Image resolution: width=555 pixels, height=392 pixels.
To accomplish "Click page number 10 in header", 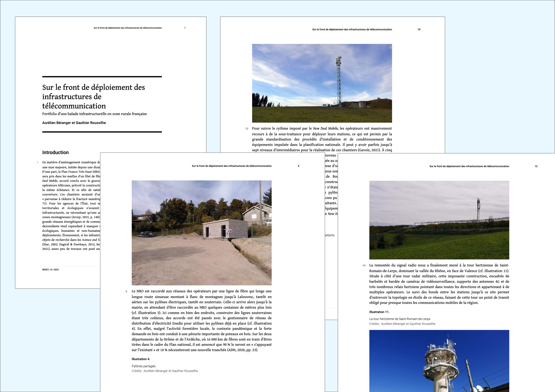I will [x=419, y=29].
